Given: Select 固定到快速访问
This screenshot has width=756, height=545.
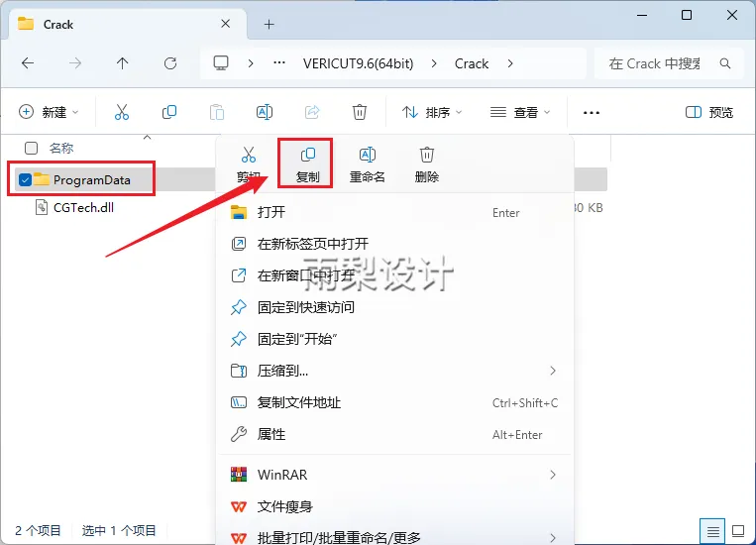Looking at the screenshot, I should point(394,307).
